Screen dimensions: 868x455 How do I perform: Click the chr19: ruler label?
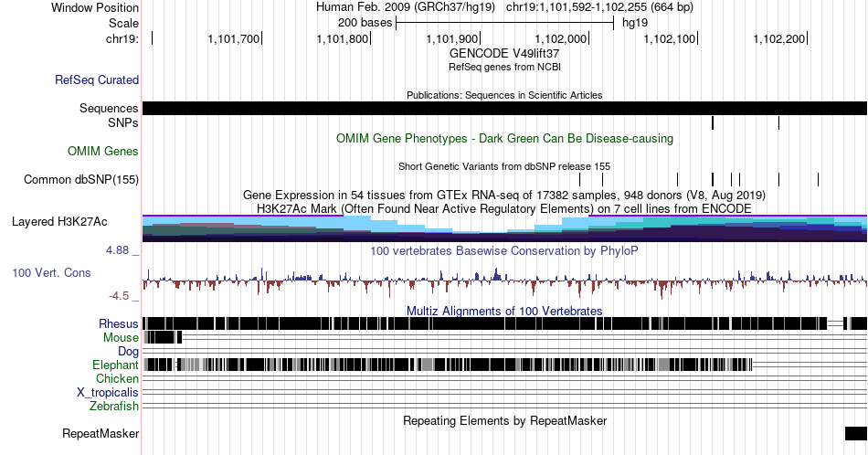click(122, 38)
